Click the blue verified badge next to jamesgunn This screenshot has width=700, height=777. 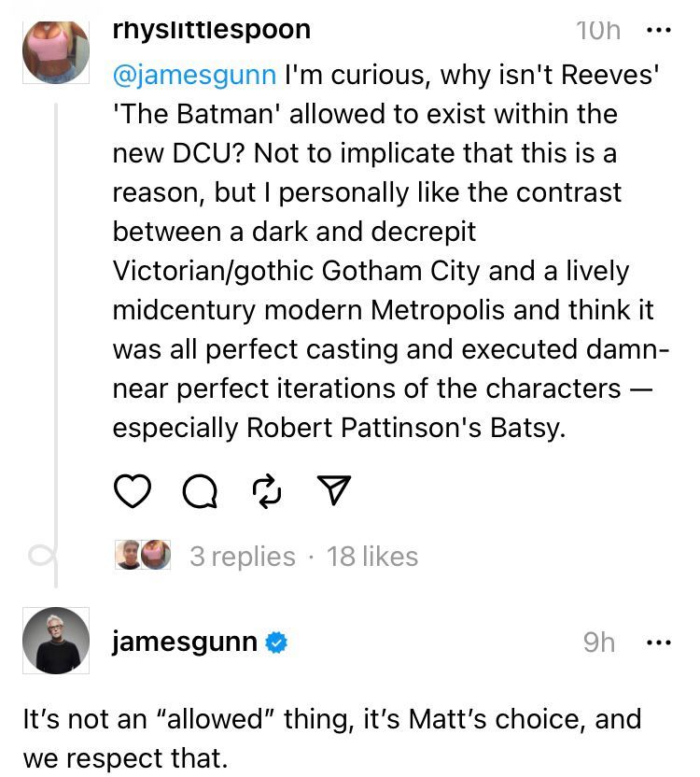[x=277, y=643]
